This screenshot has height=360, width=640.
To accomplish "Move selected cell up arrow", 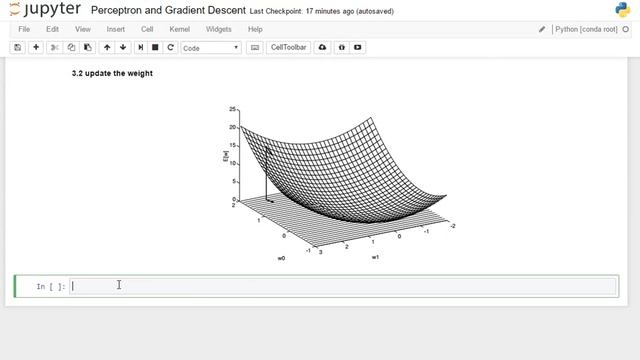I will (x=107, y=47).
